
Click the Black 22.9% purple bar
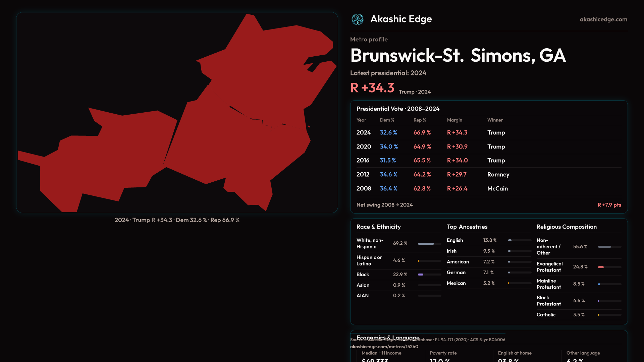point(421,275)
